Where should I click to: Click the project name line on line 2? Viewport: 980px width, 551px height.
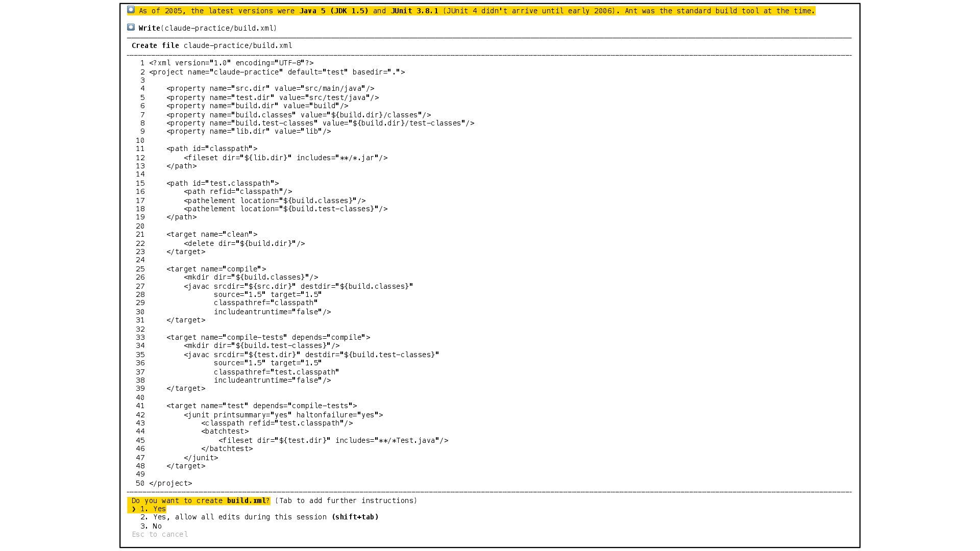point(277,72)
